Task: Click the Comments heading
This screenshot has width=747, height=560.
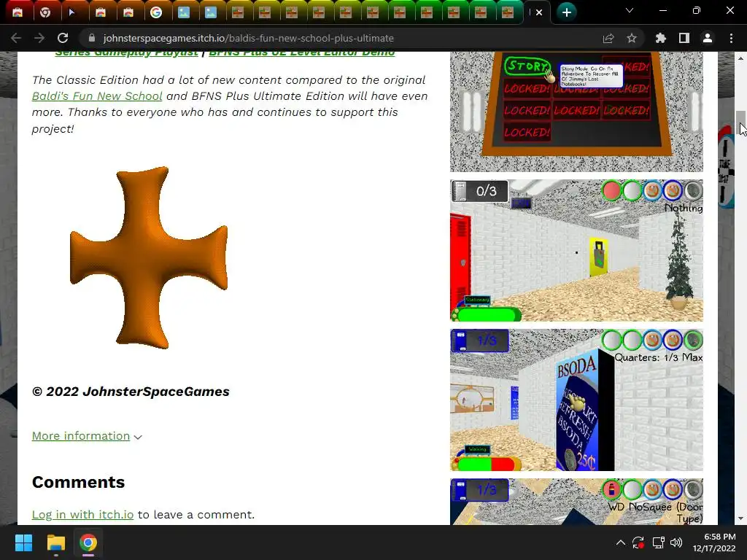Action: tap(79, 482)
